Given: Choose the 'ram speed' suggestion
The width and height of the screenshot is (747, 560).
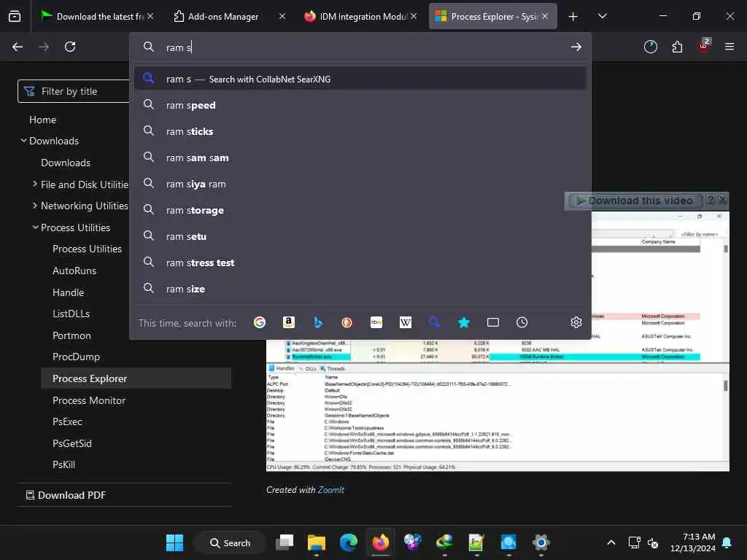Looking at the screenshot, I should tap(360, 105).
